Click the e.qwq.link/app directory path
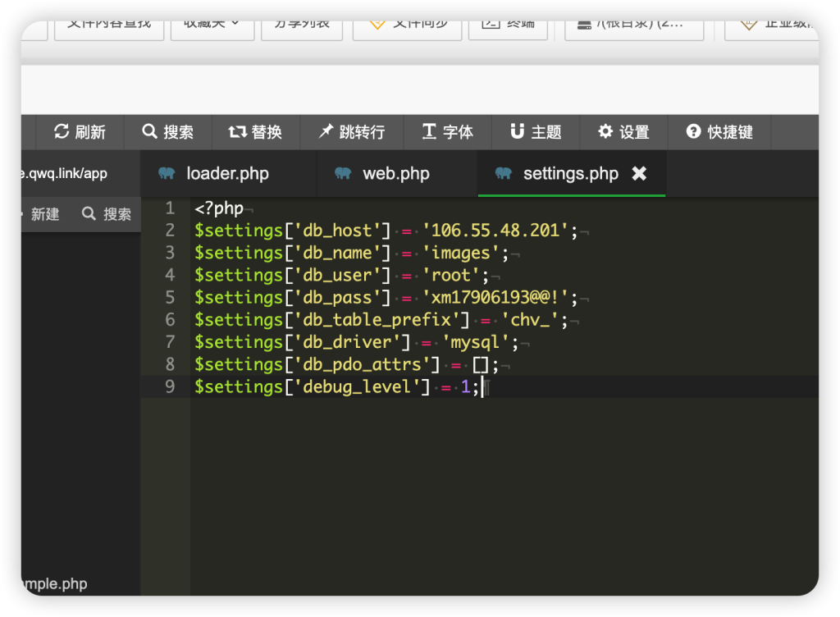840x617 pixels. (x=66, y=174)
